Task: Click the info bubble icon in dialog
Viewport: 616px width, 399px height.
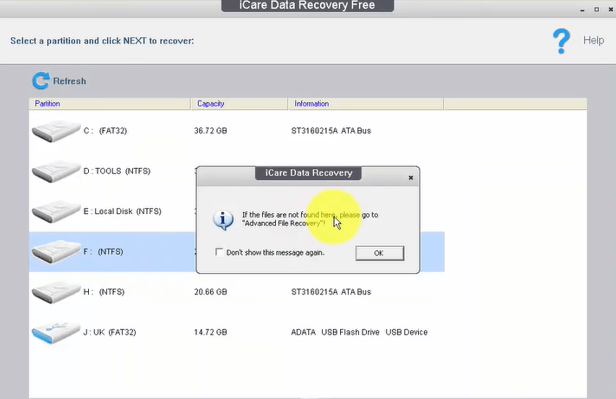Action: 223,220
